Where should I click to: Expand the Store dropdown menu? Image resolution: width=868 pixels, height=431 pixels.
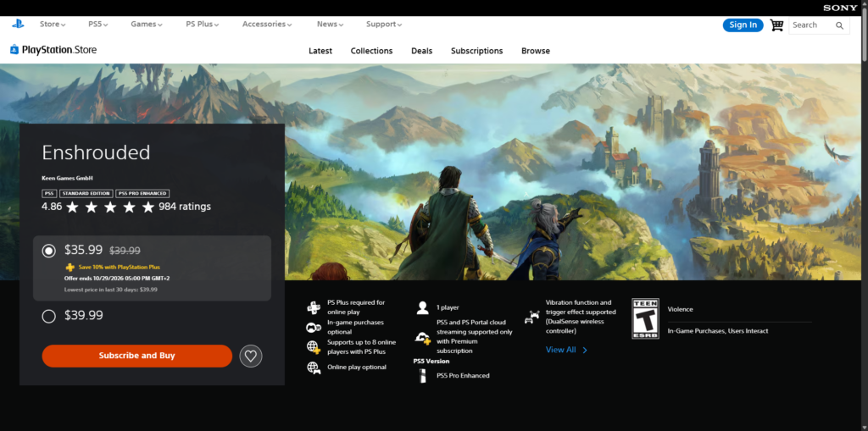(x=53, y=25)
